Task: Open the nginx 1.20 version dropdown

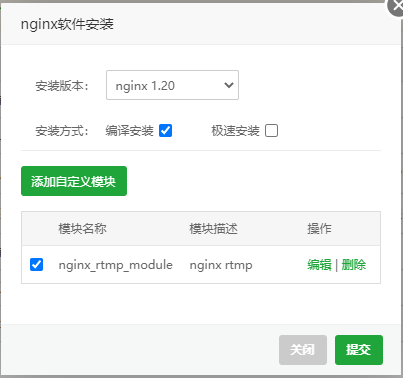Action: click(x=172, y=85)
